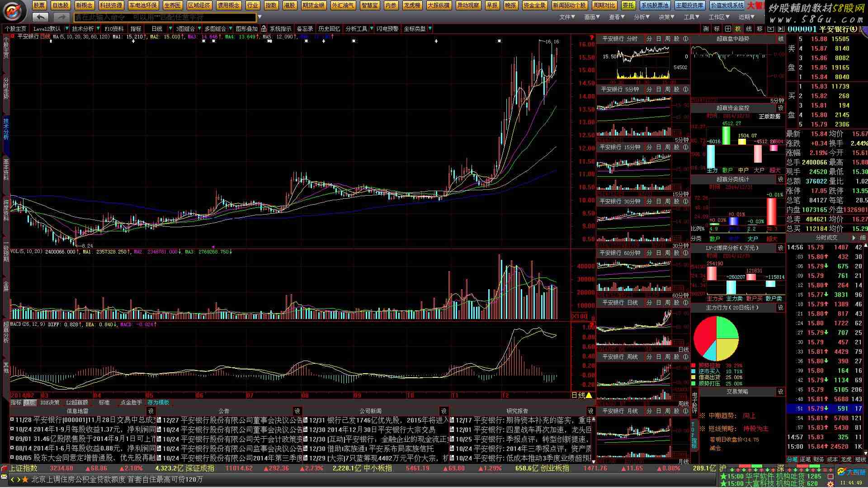Image resolution: width=868 pixels, height=488 pixels.
Task: Click the 设 settings icon of 信息地雷 panel
Action: click(x=151, y=411)
